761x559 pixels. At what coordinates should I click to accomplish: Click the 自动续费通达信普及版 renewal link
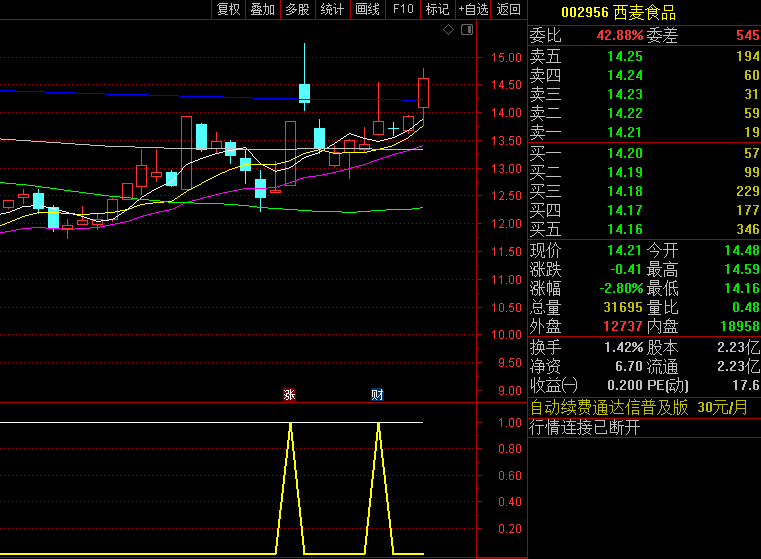[x=609, y=407]
